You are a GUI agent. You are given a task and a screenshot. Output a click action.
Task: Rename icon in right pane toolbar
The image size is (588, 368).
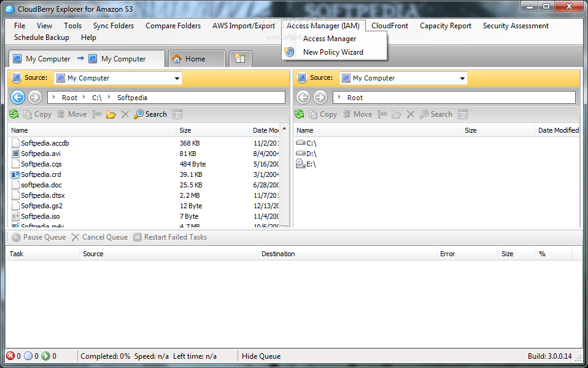click(382, 114)
